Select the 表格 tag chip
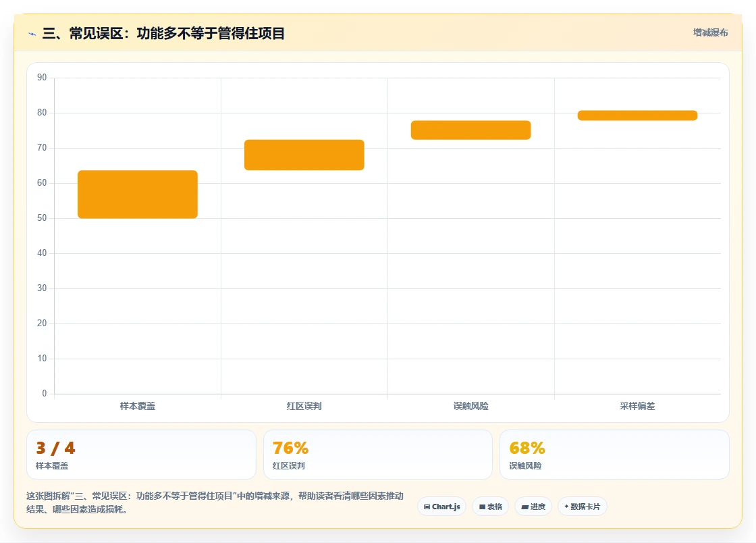756x543 pixels. click(x=490, y=507)
